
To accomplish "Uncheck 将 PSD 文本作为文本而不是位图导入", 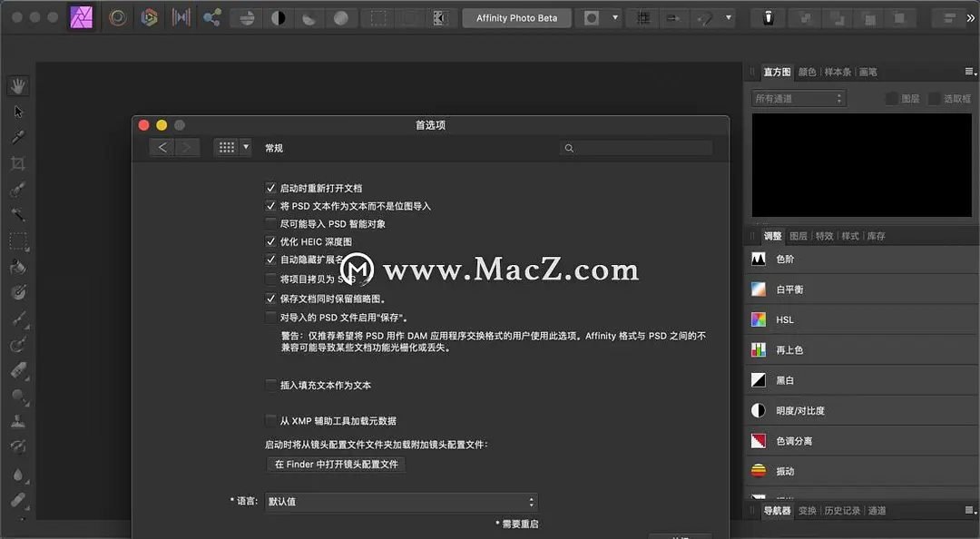I will click(270, 206).
